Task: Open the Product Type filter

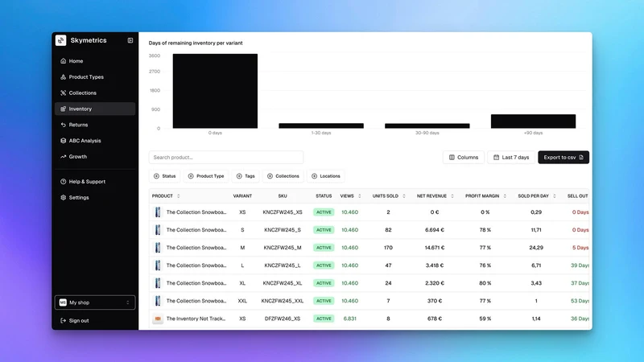Action: coord(206,176)
